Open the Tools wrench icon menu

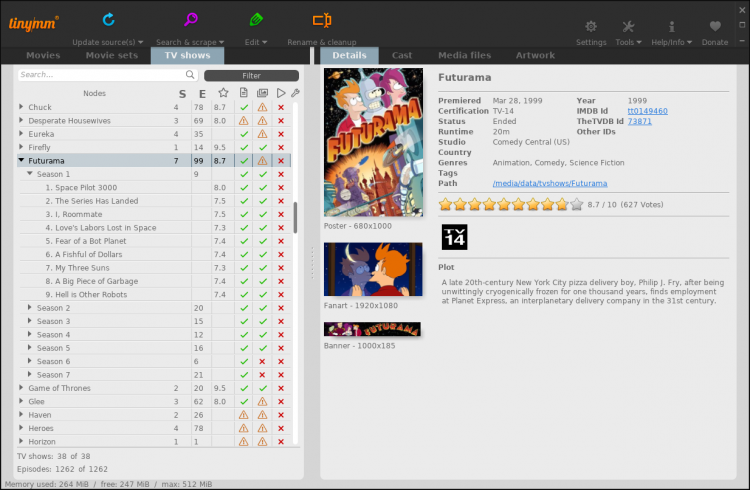click(x=628, y=27)
